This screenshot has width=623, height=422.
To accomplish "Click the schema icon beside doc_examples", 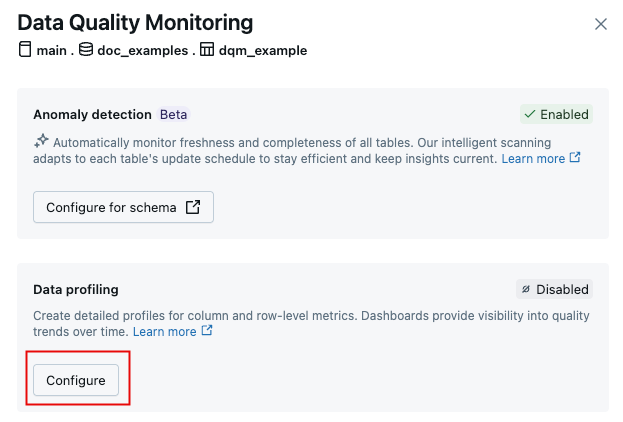I will click(86, 49).
